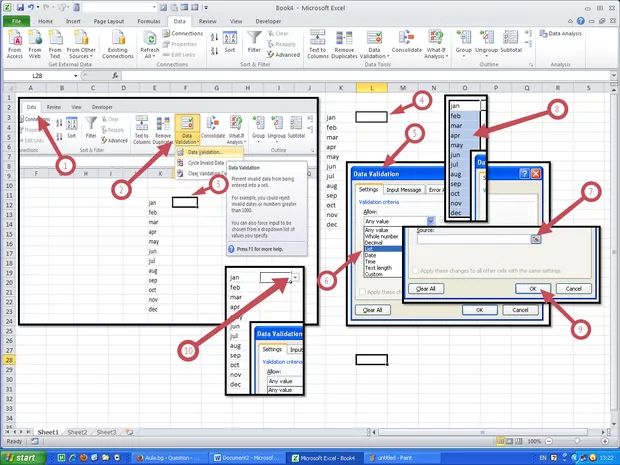Switch to Page Layout view in status bar
Screen dimensions: 620x465
coord(510,441)
